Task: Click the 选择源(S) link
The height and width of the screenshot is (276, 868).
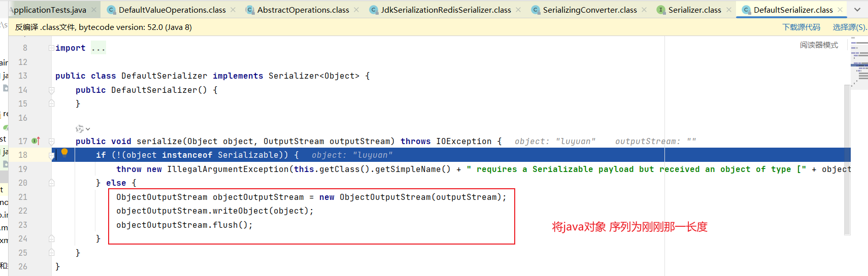Action: click(x=850, y=27)
